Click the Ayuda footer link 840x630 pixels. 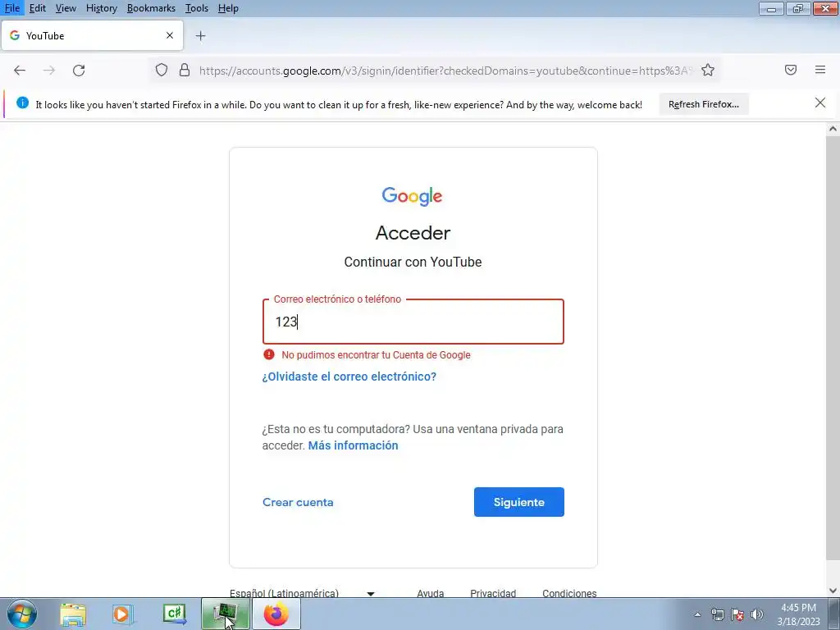[430, 593]
